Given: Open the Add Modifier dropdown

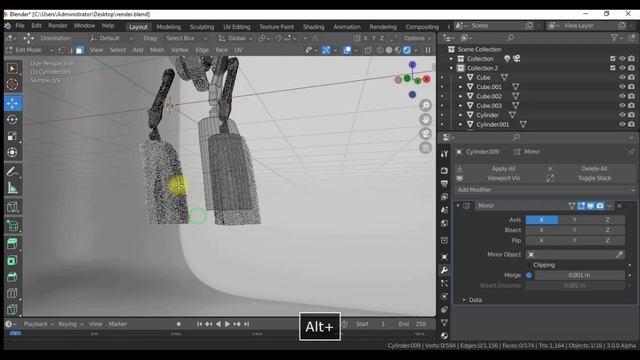Looking at the screenshot, I should tap(545, 190).
